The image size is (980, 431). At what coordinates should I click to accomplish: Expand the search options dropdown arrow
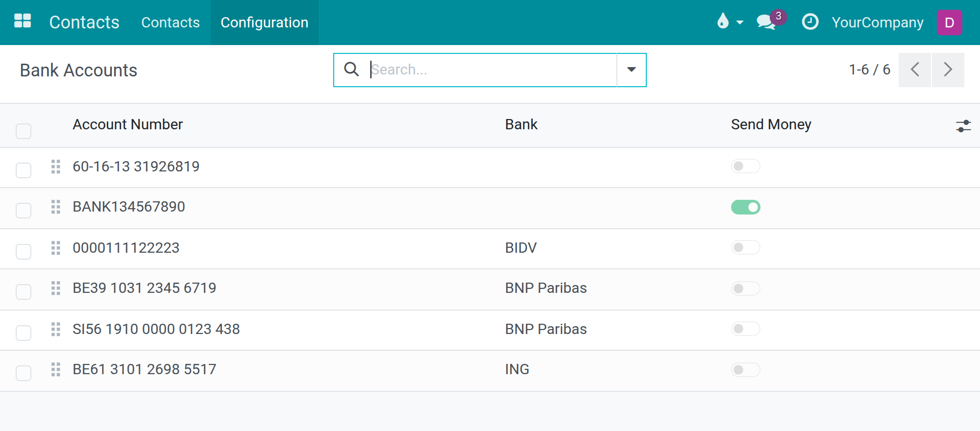(x=632, y=70)
